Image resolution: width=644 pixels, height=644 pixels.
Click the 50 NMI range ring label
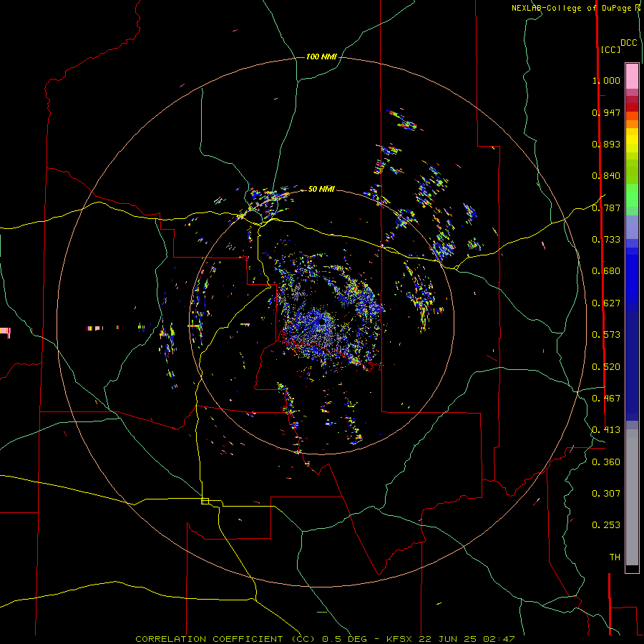coord(321,189)
